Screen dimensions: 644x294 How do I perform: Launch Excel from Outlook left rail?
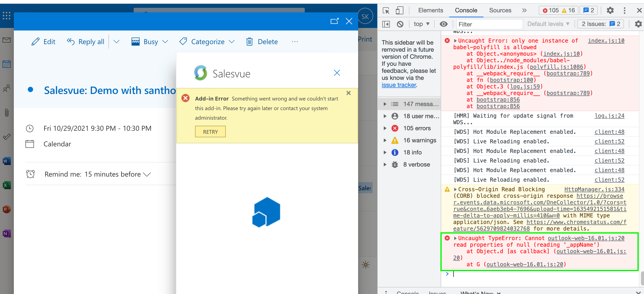coord(7,185)
